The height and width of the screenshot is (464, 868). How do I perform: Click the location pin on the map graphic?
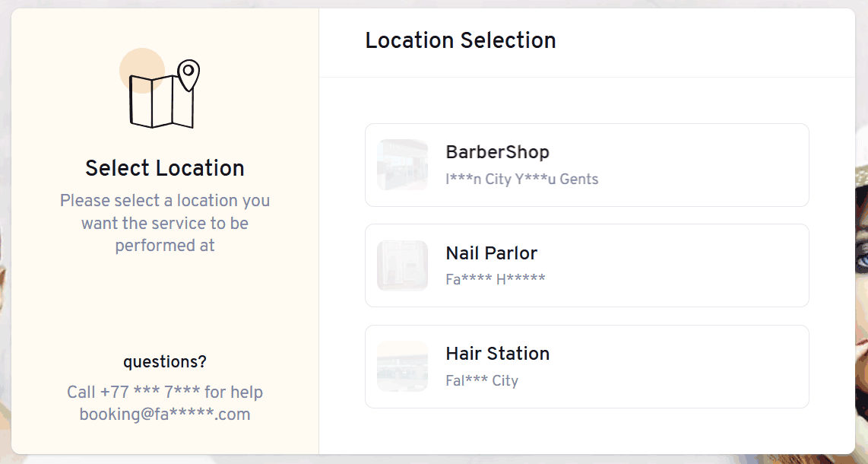(x=188, y=72)
